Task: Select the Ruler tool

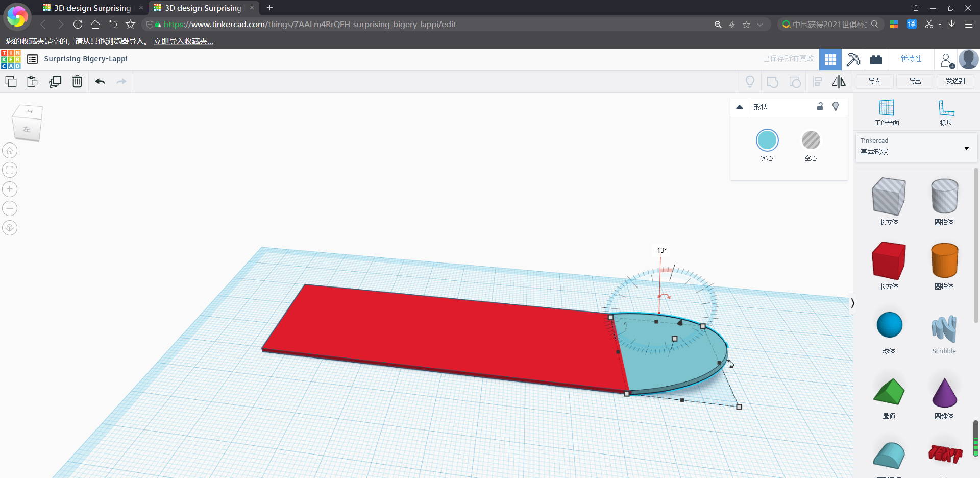Action: pyautogui.click(x=946, y=112)
